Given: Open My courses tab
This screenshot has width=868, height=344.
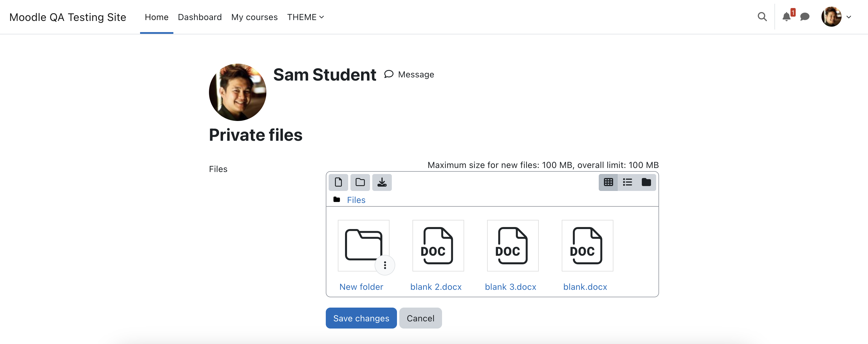Looking at the screenshot, I should pyautogui.click(x=254, y=17).
